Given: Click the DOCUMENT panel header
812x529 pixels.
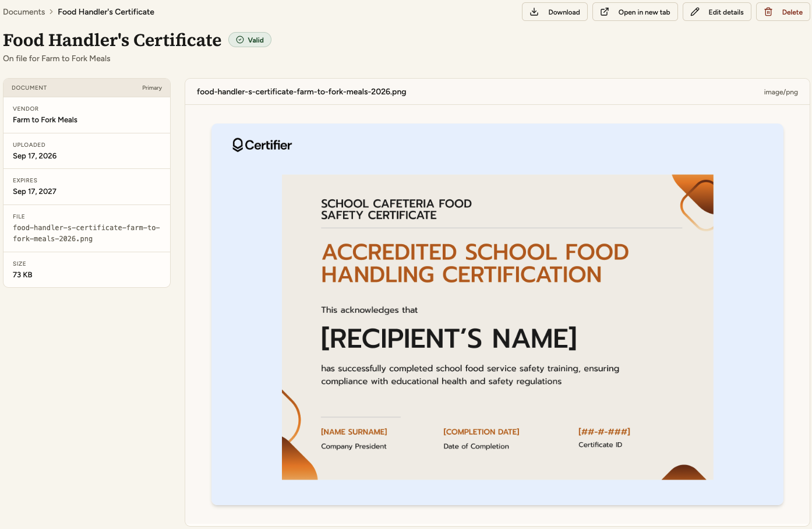Looking at the screenshot, I should click(87, 88).
